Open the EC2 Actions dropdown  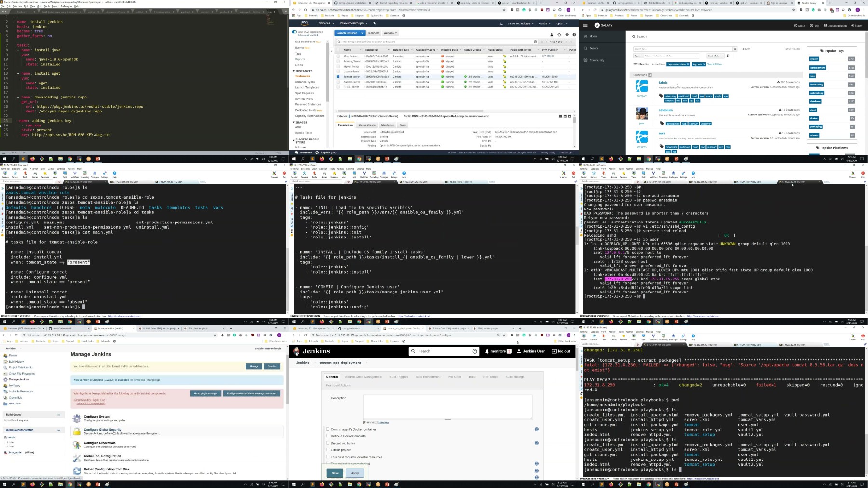tap(390, 33)
